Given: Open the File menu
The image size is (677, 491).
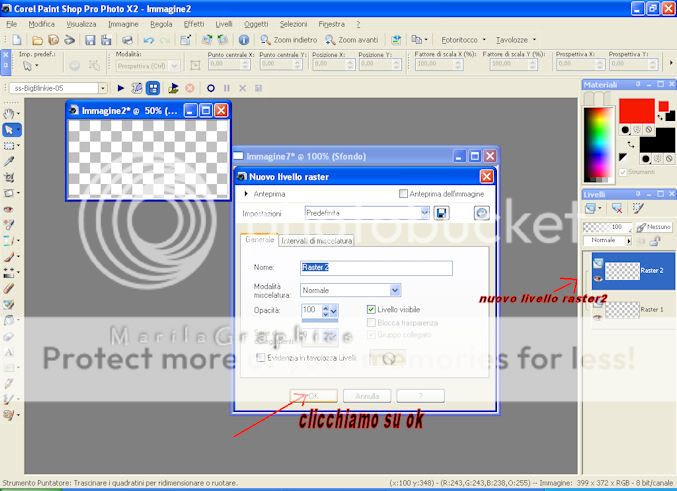Looking at the screenshot, I should (12, 24).
